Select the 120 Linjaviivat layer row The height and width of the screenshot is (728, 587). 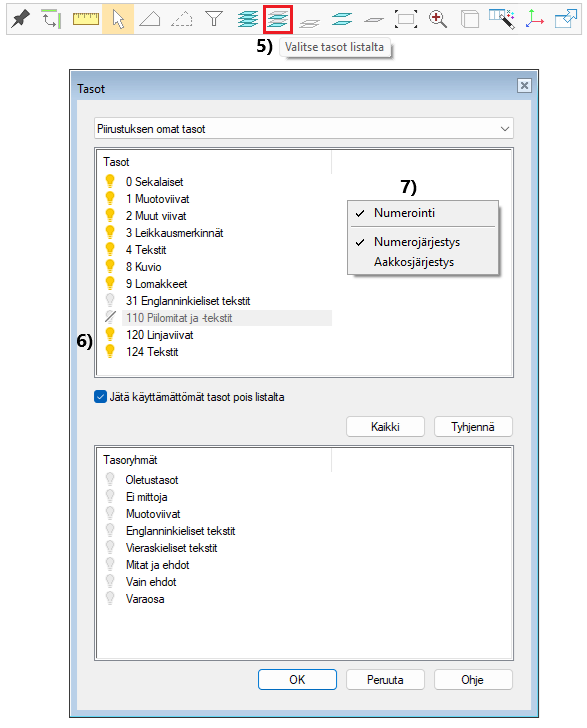point(217,335)
